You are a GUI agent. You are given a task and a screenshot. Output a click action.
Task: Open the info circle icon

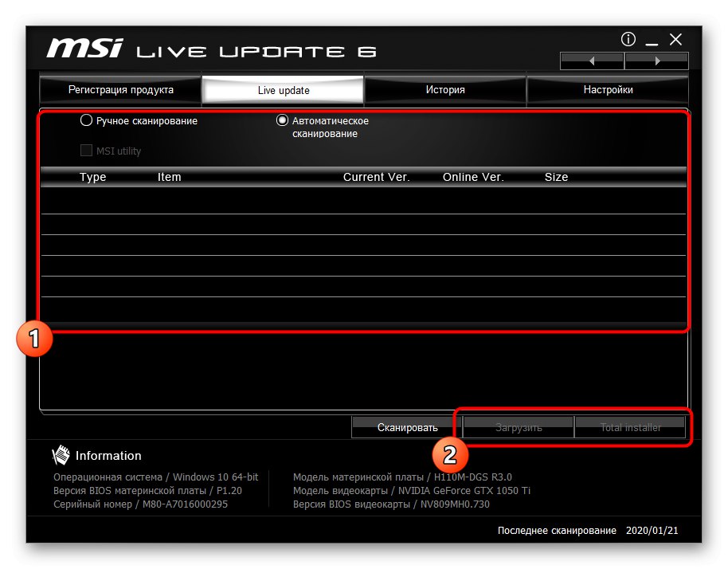coord(628,39)
